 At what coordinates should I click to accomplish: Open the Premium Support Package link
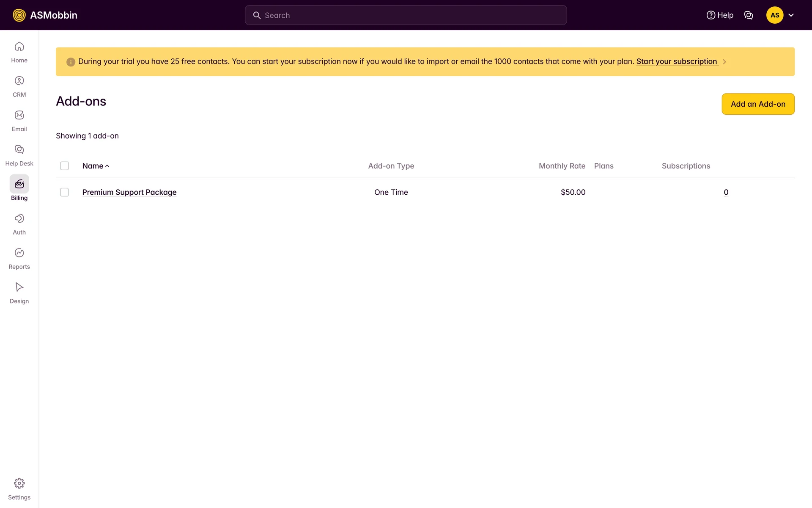pyautogui.click(x=129, y=192)
